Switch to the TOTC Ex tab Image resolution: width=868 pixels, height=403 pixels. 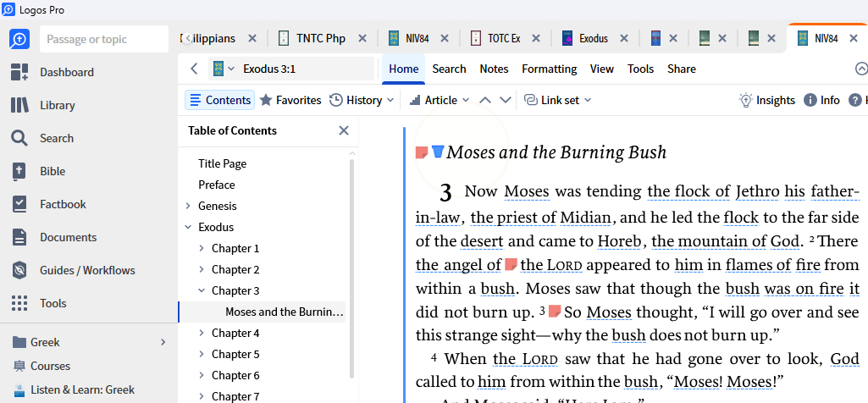point(495,38)
